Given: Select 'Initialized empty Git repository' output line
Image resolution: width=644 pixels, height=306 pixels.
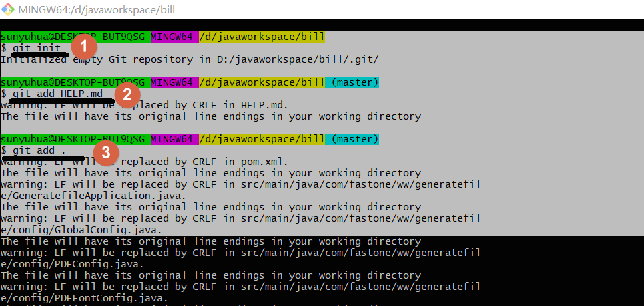Looking at the screenshot, I should (x=190, y=59).
